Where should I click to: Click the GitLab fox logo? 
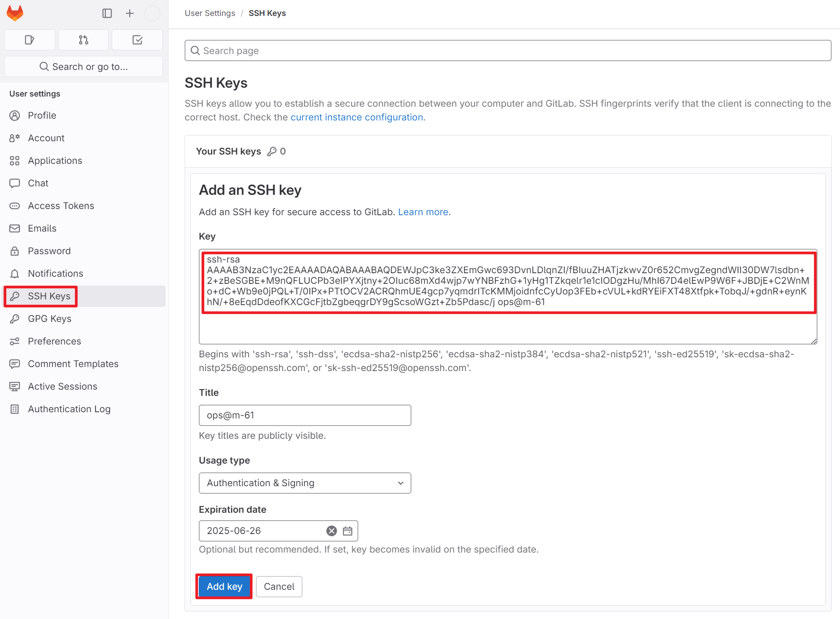pyautogui.click(x=15, y=13)
